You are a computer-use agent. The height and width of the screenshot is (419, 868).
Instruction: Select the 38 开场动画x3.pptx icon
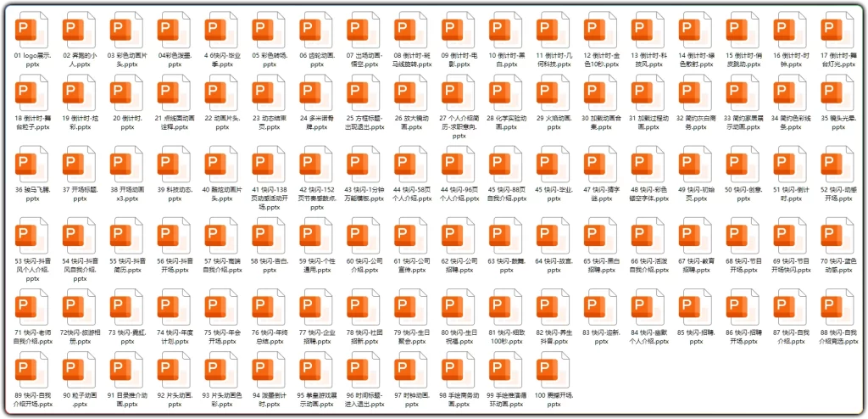point(126,162)
